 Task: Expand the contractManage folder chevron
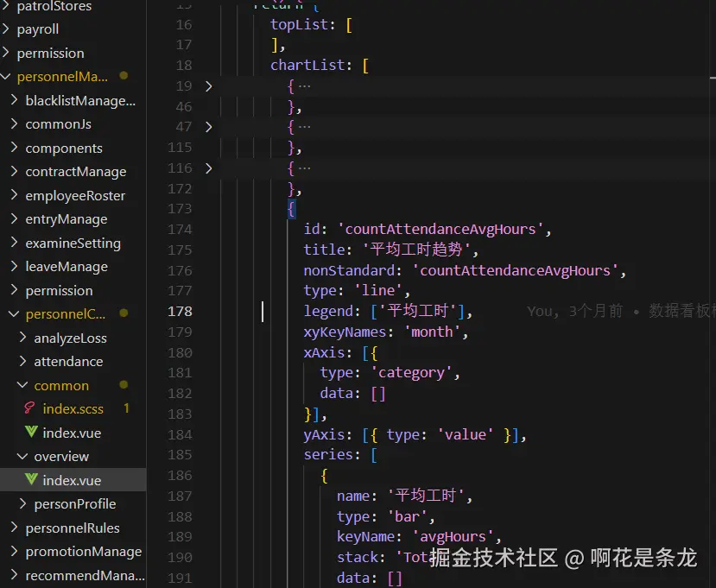tap(14, 171)
